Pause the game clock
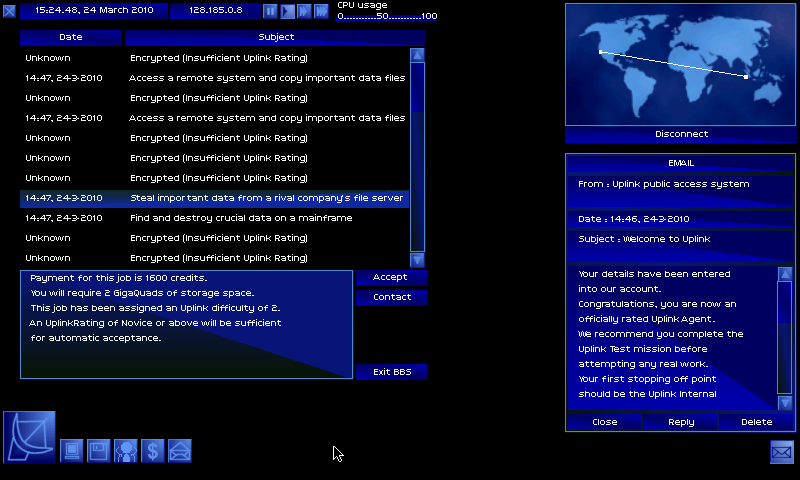 click(x=270, y=11)
